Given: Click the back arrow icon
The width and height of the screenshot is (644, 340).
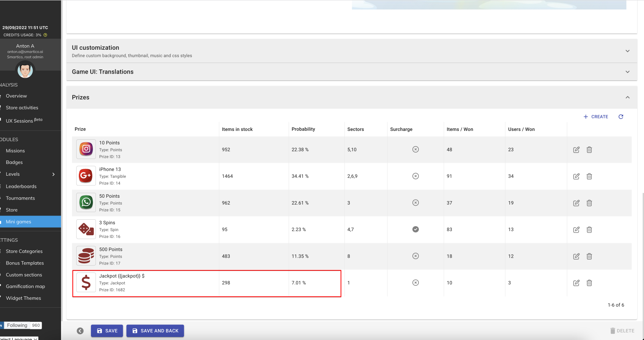Looking at the screenshot, I should click(80, 331).
